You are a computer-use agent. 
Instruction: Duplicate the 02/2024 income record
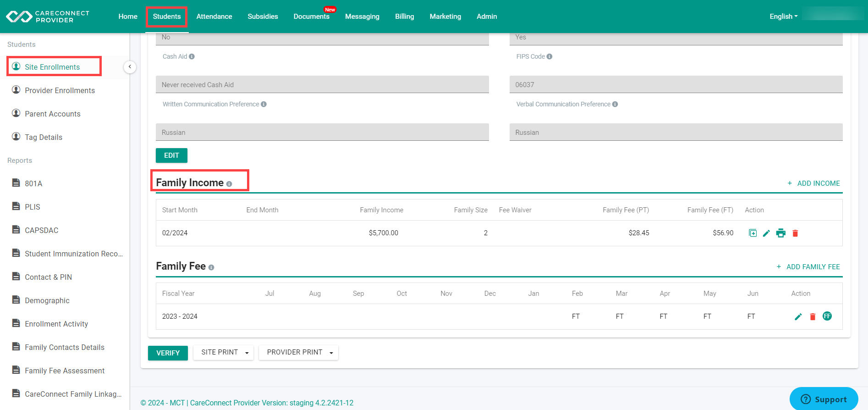tap(753, 233)
